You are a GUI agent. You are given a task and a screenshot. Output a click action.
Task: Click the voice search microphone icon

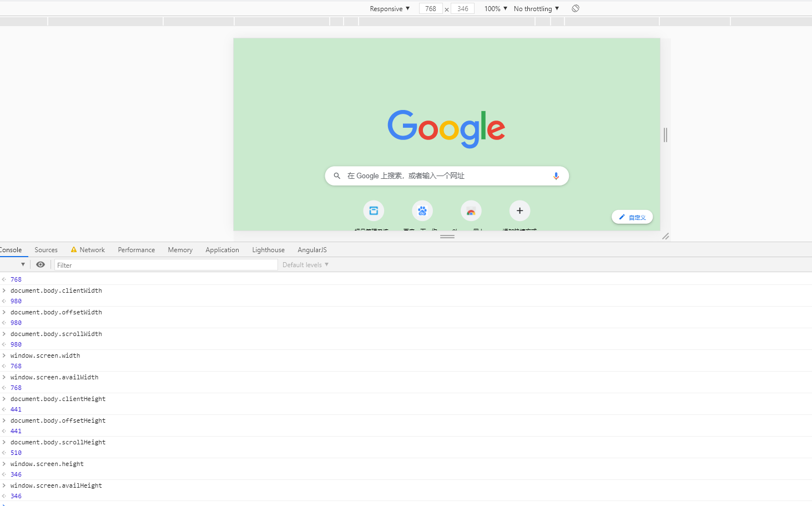click(x=556, y=176)
